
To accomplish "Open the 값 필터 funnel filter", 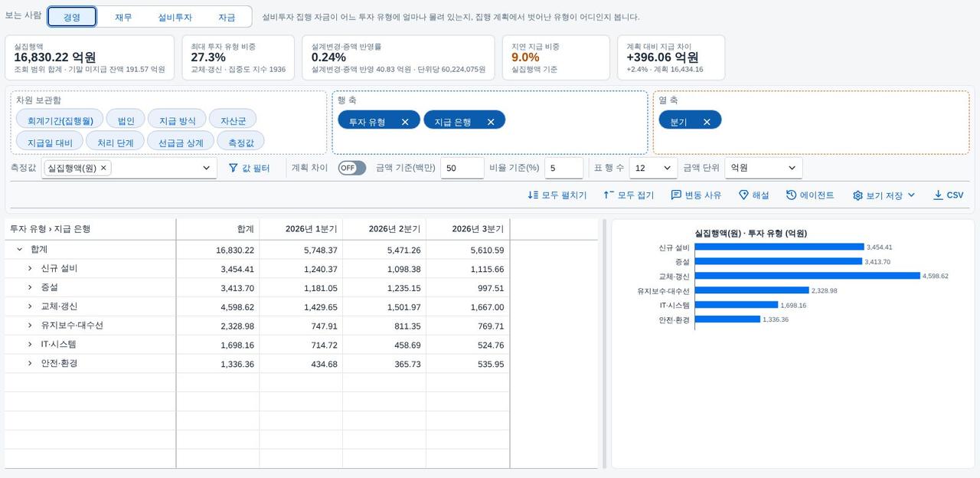I will pyautogui.click(x=249, y=168).
